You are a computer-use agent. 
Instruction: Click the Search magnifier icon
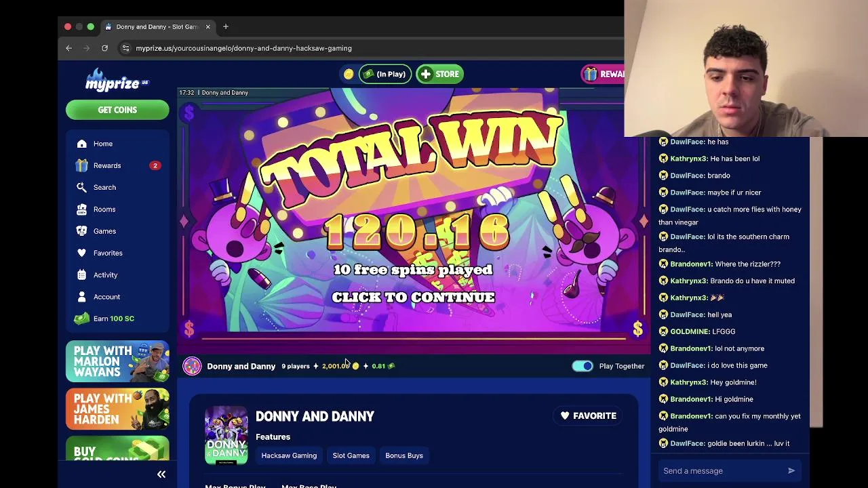pos(82,187)
